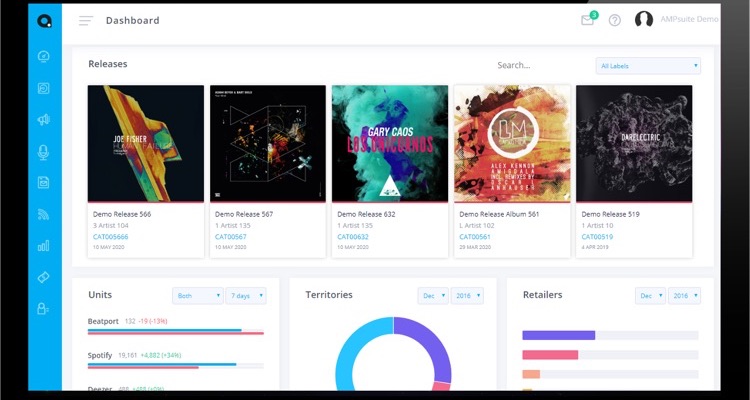Follow the CAT00632 catalog link

[353, 237]
